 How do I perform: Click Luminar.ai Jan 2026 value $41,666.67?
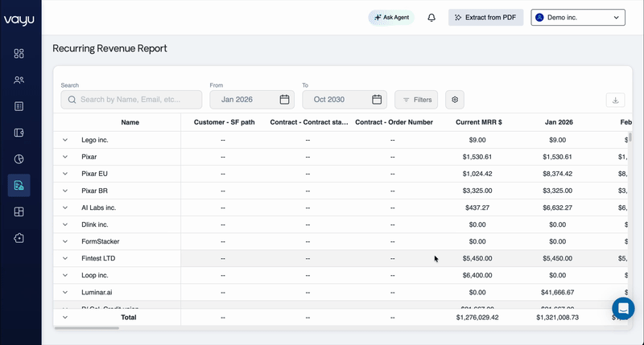tap(557, 293)
